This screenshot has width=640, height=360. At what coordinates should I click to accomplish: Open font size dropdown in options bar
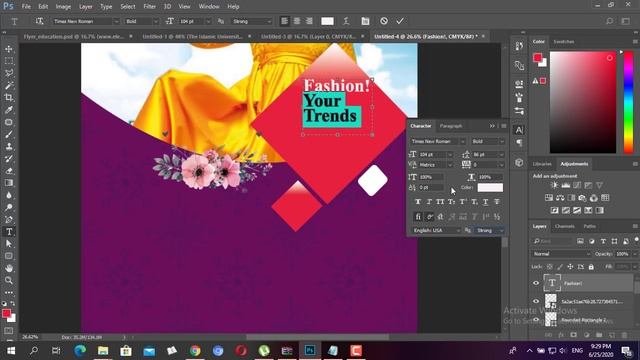(x=208, y=21)
